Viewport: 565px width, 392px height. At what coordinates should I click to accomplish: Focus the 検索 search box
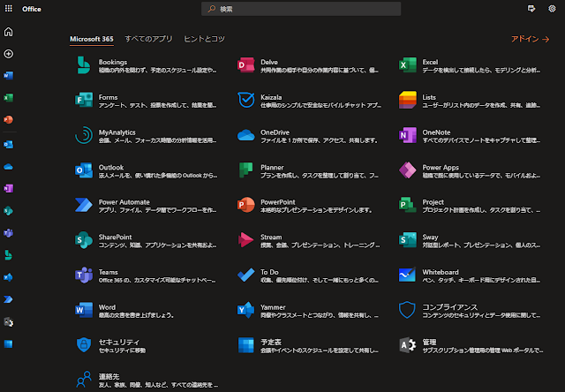[301, 9]
